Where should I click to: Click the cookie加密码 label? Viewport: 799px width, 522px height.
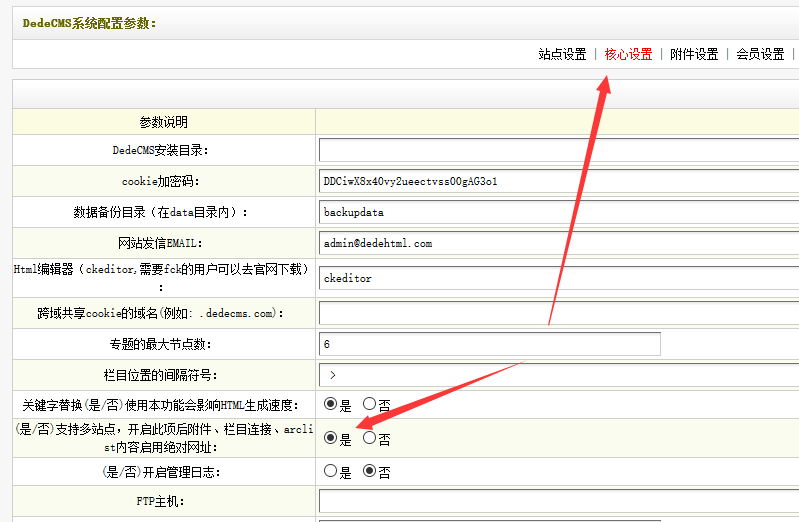[161, 181]
